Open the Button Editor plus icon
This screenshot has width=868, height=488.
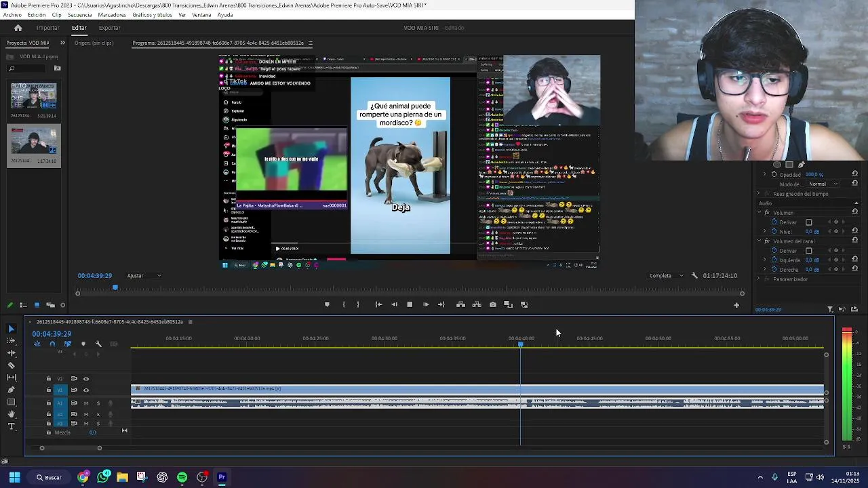[x=736, y=305]
